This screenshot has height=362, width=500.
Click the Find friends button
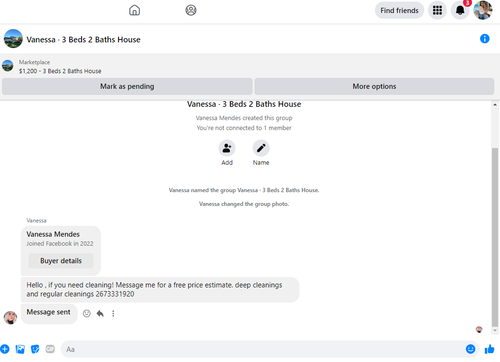point(399,10)
